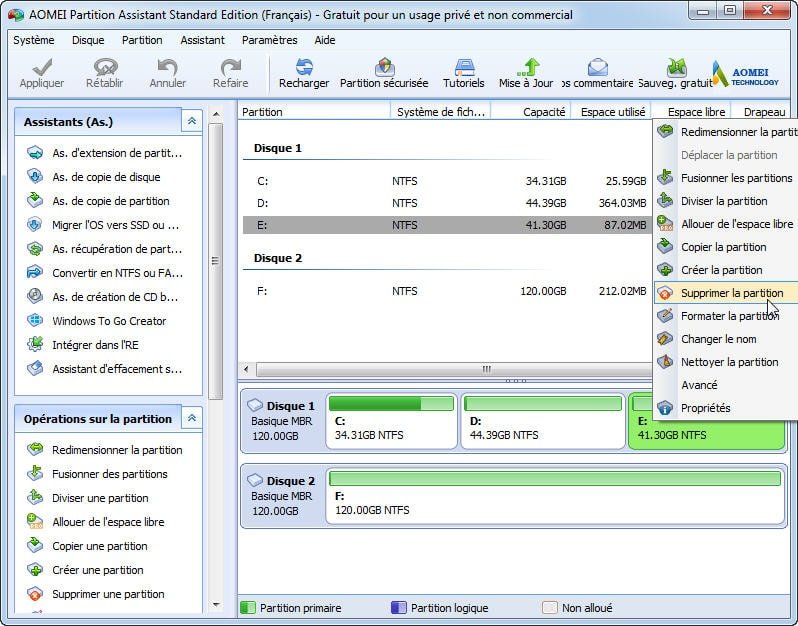This screenshot has width=798, height=626.
Task: Choose Allouer de l'espace libre in context menu
Action: pyautogui.click(x=726, y=224)
